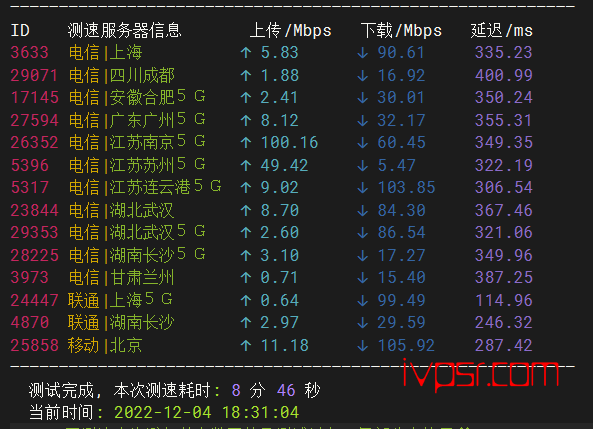
Task: Click the download arrow beside 5.47
Action: pyautogui.click(x=362, y=165)
